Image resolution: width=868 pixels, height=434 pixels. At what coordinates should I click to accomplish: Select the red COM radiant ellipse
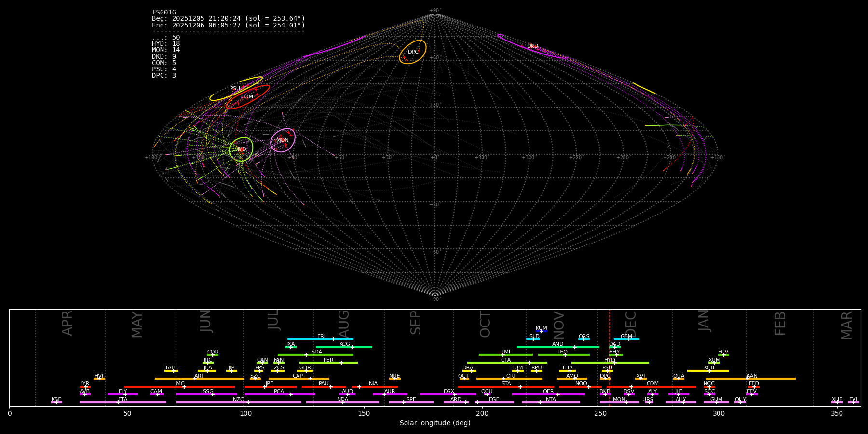click(x=247, y=97)
